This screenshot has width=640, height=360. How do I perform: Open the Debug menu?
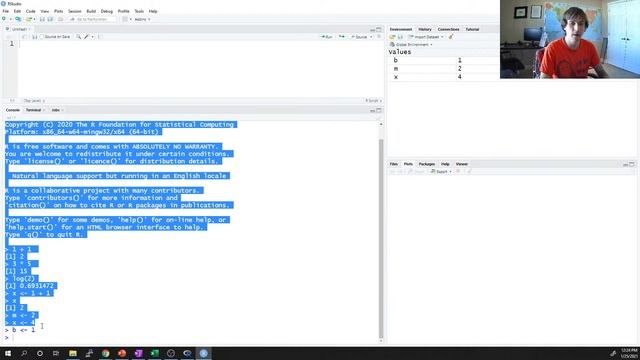[x=107, y=11]
